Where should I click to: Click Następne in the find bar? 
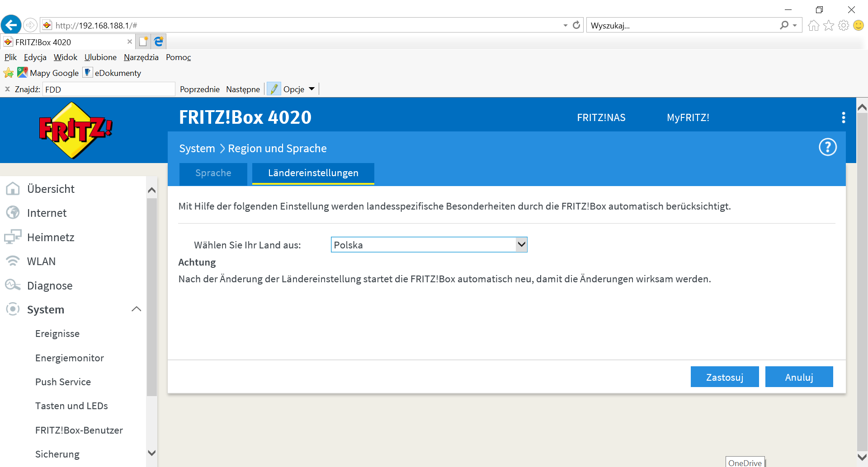[x=243, y=89]
